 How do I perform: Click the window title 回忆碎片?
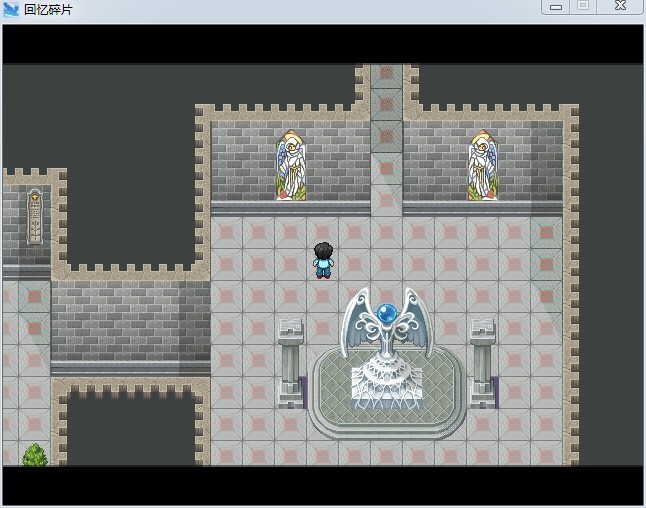tap(48, 9)
